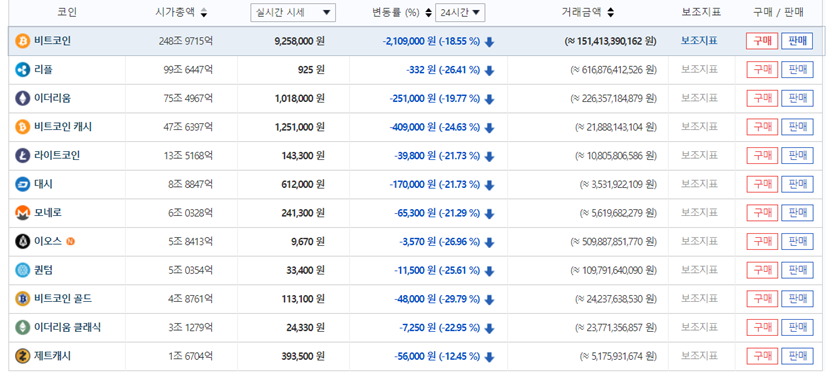This screenshot has height=377, width=828.
Task: Click the 코인 column header
Action: (67, 13)
